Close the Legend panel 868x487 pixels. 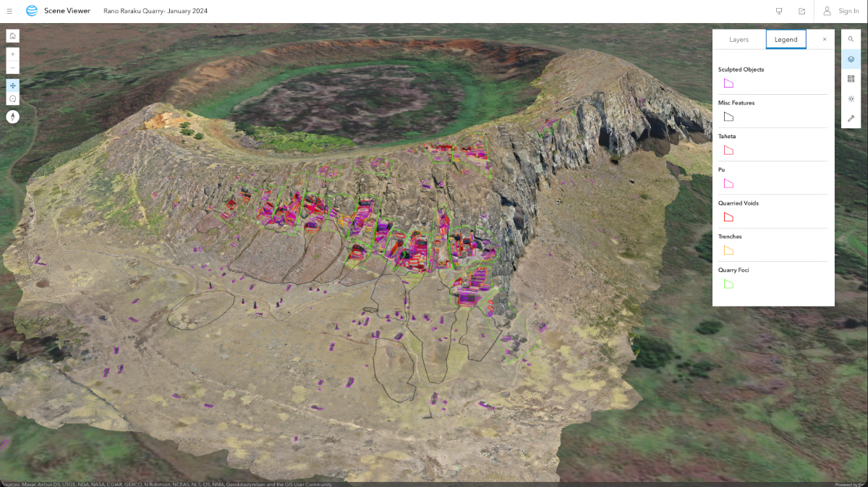(824, 39)
